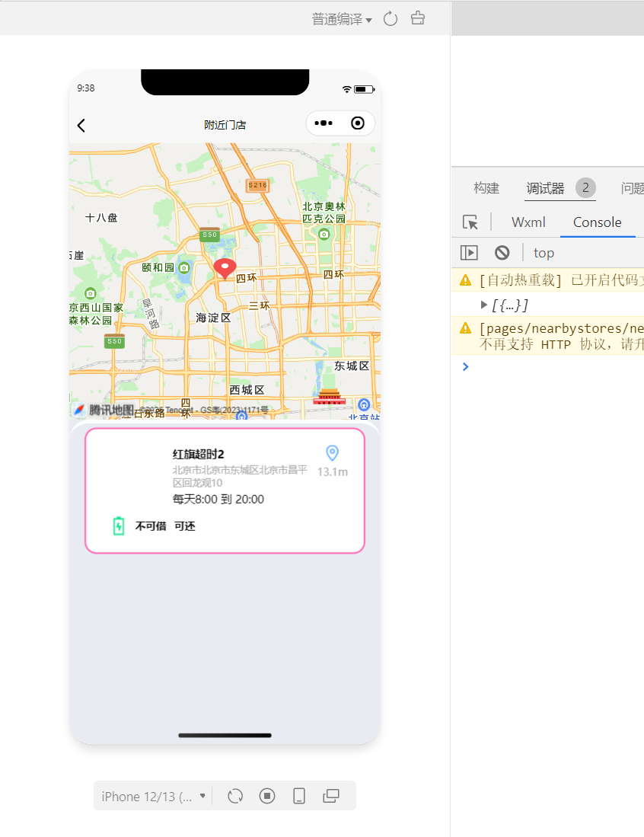Click the Tiananmen landmark icon on map
This screenshot has height=837, width=644.
[329, 397]
